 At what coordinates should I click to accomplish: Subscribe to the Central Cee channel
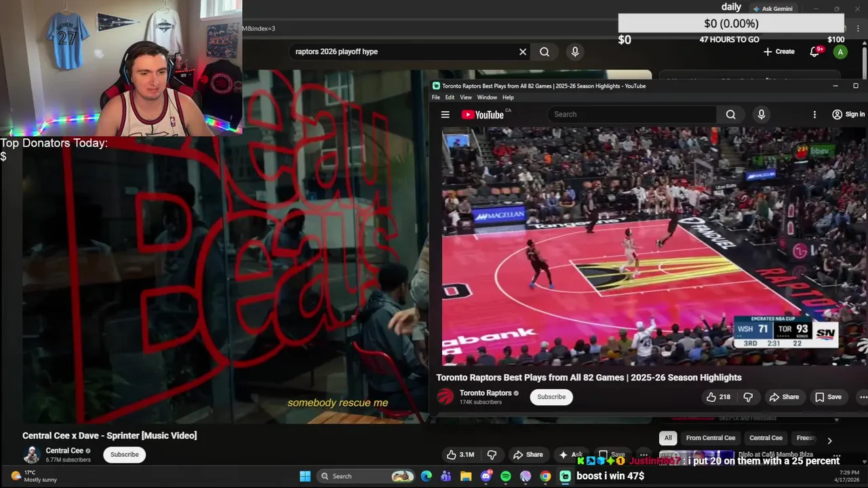tap(125, 455)
